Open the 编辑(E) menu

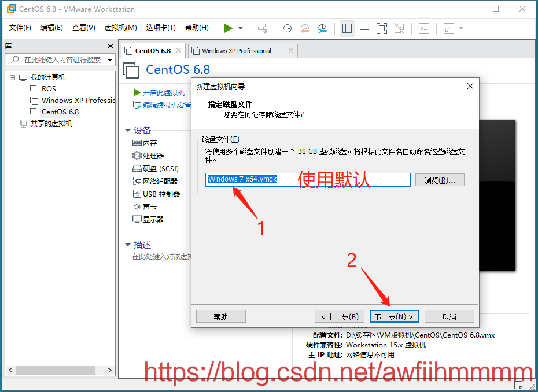click(x=51, y=28)
